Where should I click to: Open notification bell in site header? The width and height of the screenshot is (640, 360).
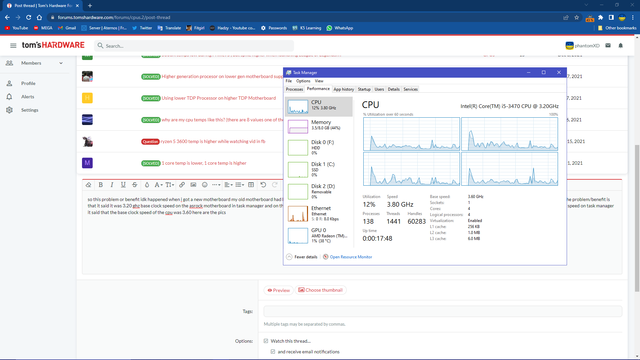tap(620, 45)
